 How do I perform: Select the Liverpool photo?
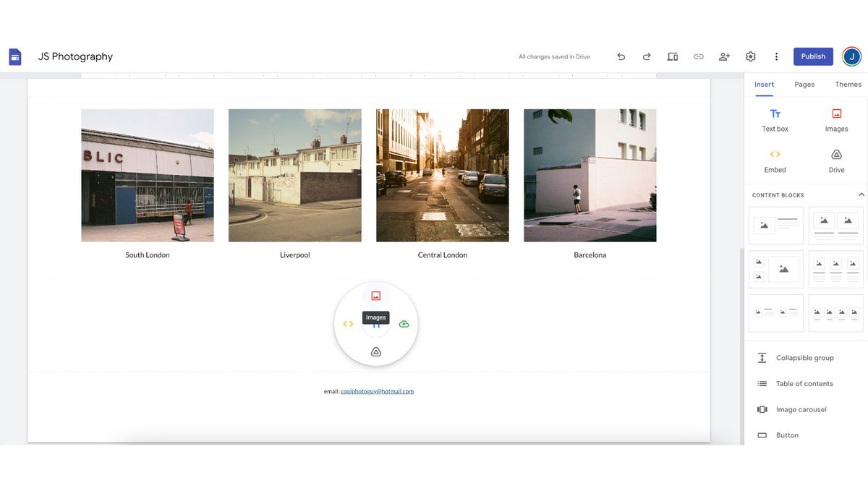point(294,175)
